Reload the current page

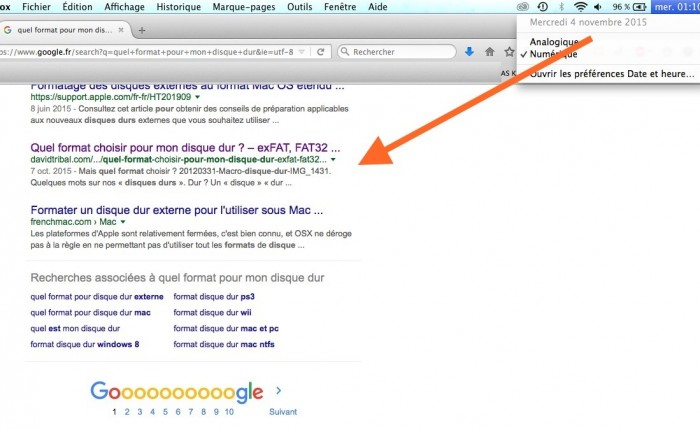tap(321, 52)
